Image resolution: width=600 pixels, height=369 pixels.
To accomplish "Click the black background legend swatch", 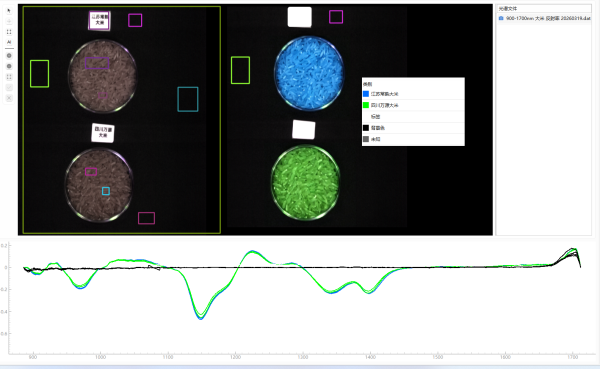I will point(366,128).
